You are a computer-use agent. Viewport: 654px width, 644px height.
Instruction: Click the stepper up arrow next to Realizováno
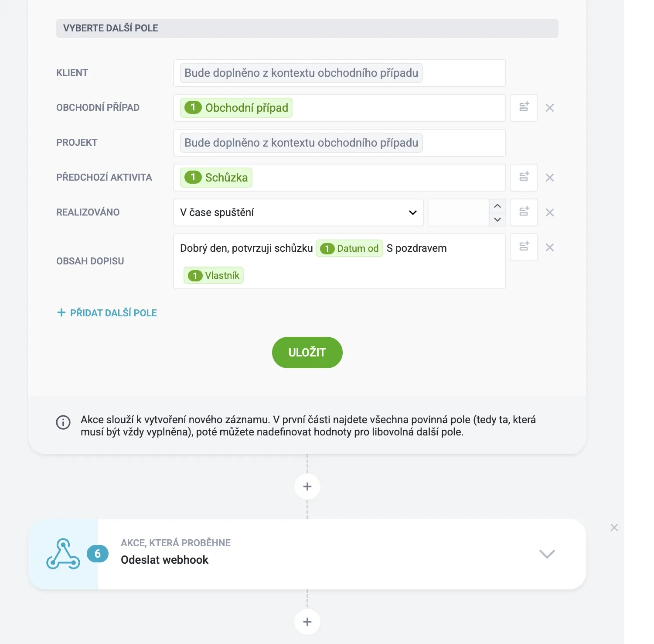click(x=497, y=206)
